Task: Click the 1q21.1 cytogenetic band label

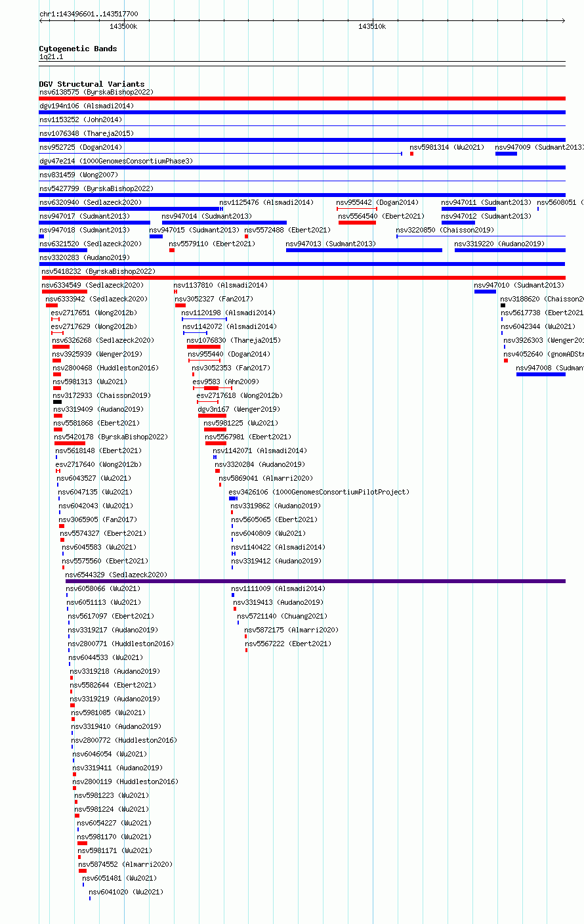Action: pos(51,57)
